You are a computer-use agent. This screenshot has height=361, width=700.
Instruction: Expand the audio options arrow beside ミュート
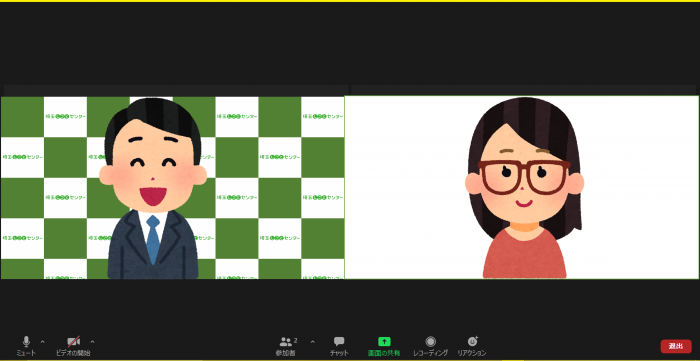pyautogui.click(x=42, y=342)
